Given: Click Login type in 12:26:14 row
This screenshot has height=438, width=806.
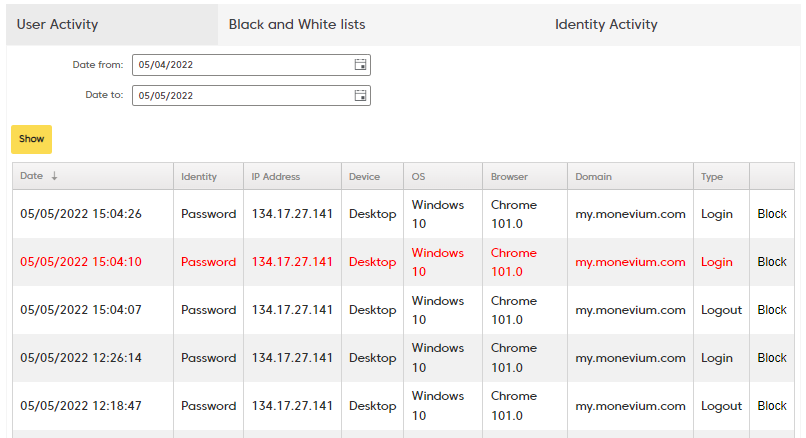Looking at the screenshot, I should [717, 358].
